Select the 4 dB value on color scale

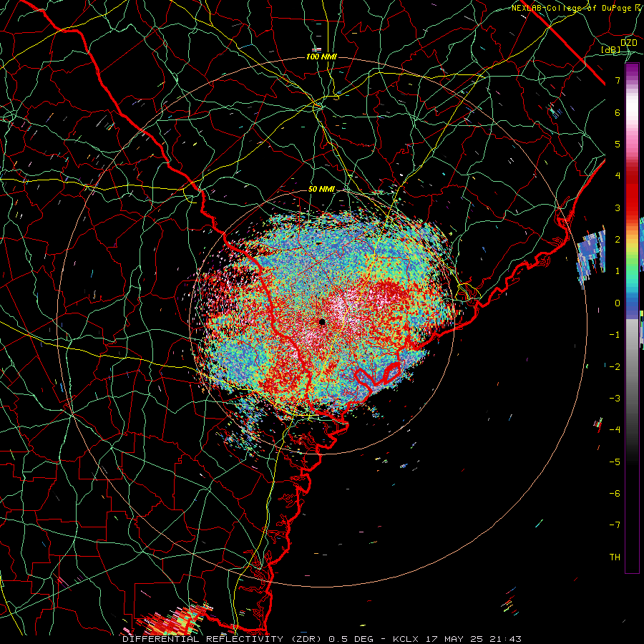(x=618, y=175)
